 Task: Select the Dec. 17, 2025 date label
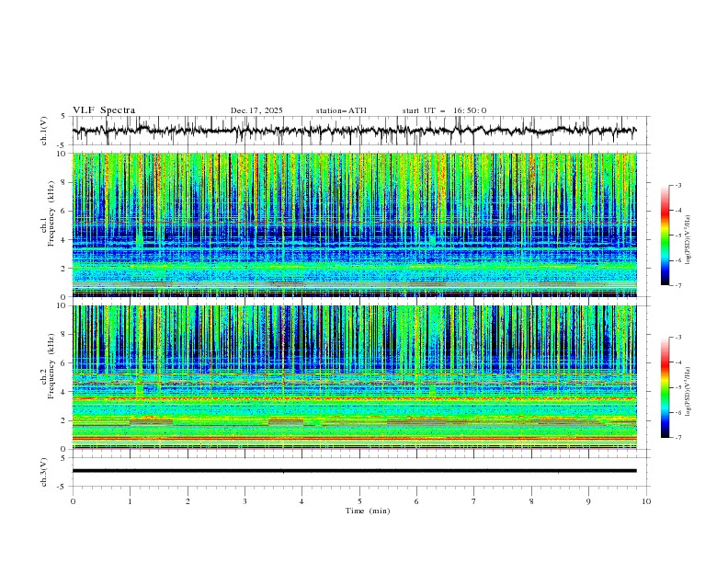click(256, 110)
